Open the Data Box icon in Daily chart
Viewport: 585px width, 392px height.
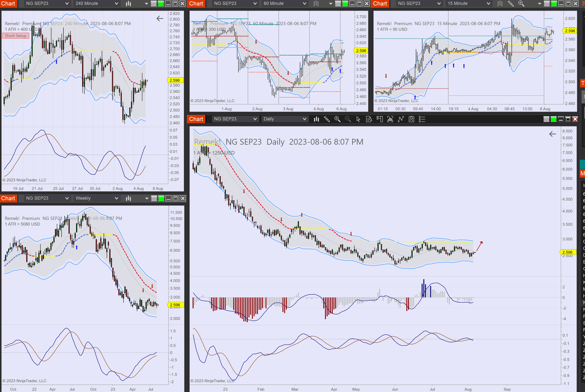click(369, 119)
